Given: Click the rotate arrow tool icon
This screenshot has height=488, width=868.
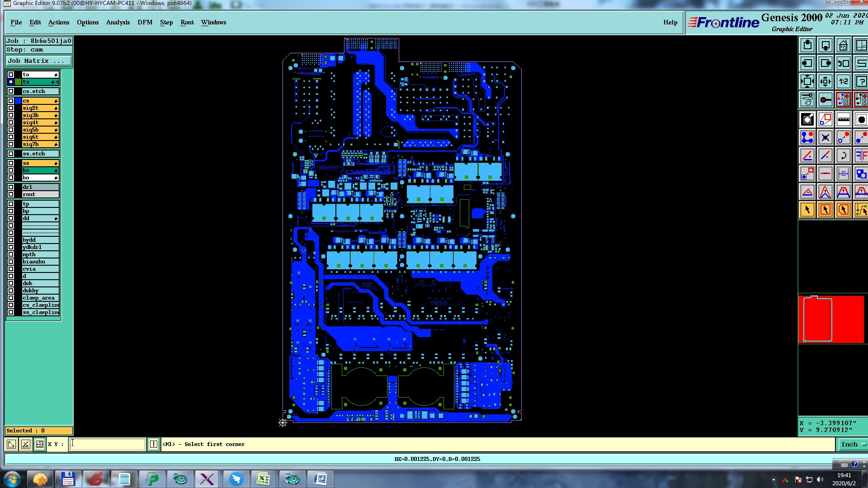Looking at the screenshot, I should tap(843, 156).
